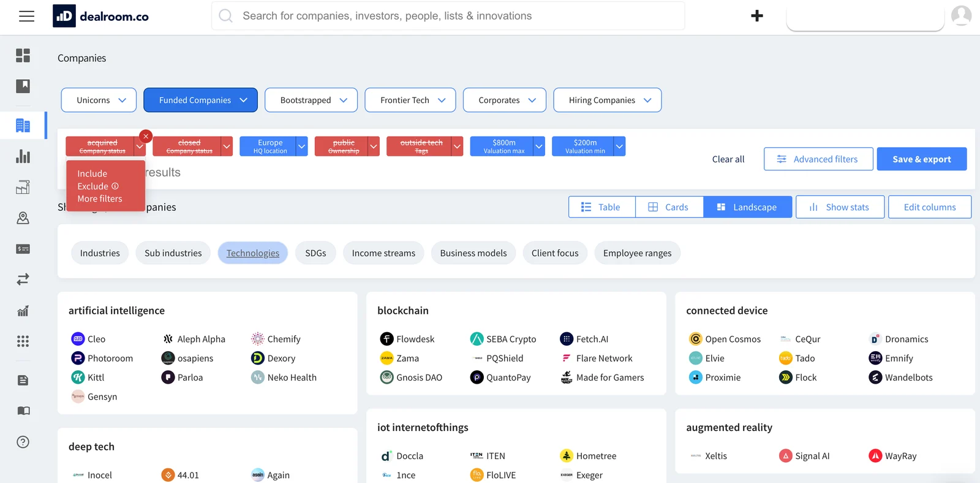Open the Europe HQ location filter arrow
980x483 pixels.
301,146
